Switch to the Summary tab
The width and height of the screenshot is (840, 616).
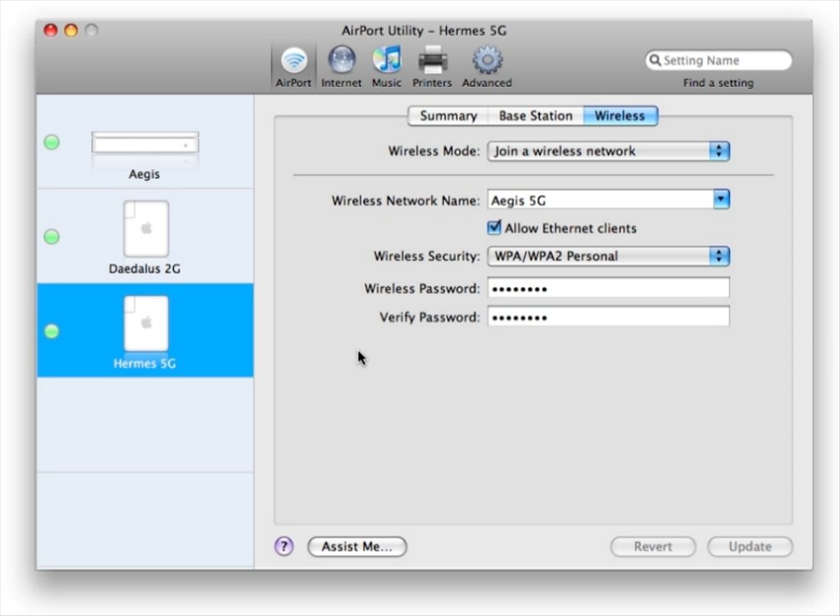[448, 116]
